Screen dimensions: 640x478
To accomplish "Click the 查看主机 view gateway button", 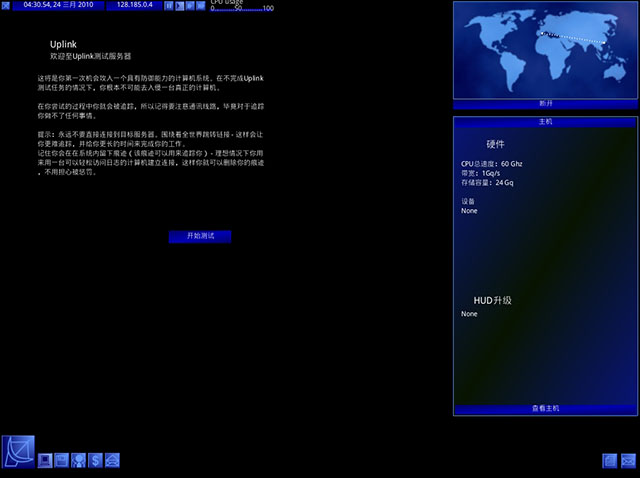I will coord(545,409).
